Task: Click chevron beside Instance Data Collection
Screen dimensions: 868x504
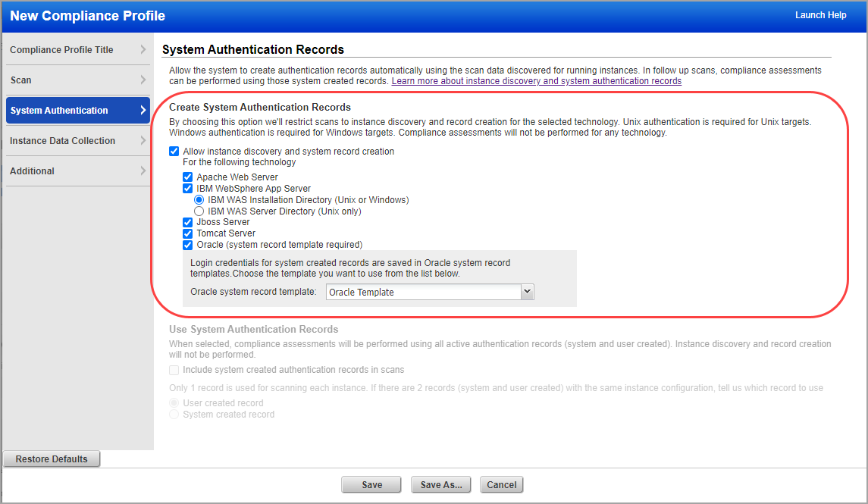Action: [x=143, y=140]
